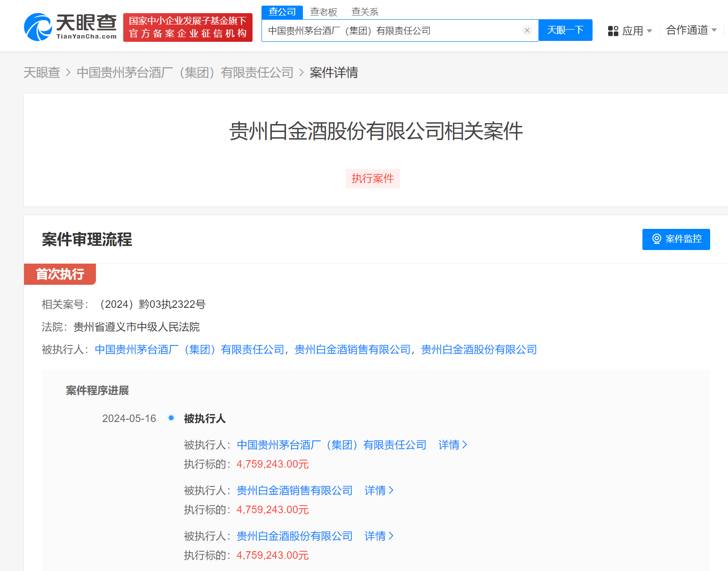Select the 查公司 tab
The width and height of the screenshot is (728, 571).
pos(282,12)
